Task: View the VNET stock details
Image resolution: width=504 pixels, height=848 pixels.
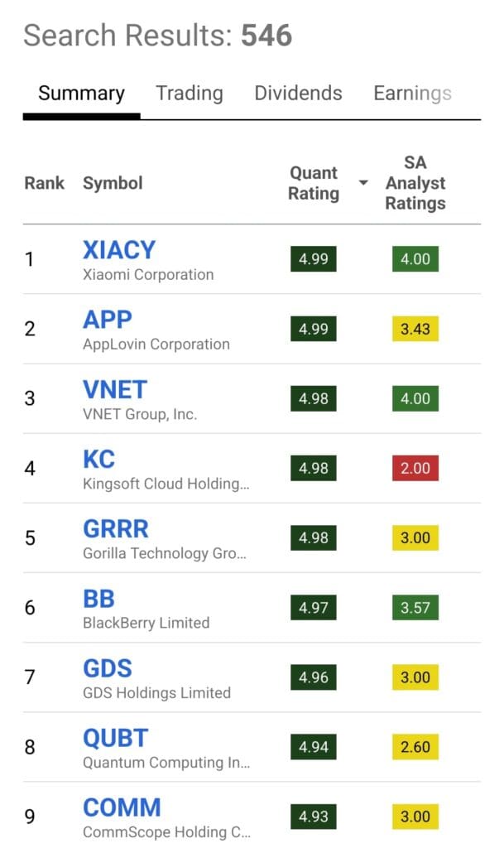Action: click(x=114, y=389)
